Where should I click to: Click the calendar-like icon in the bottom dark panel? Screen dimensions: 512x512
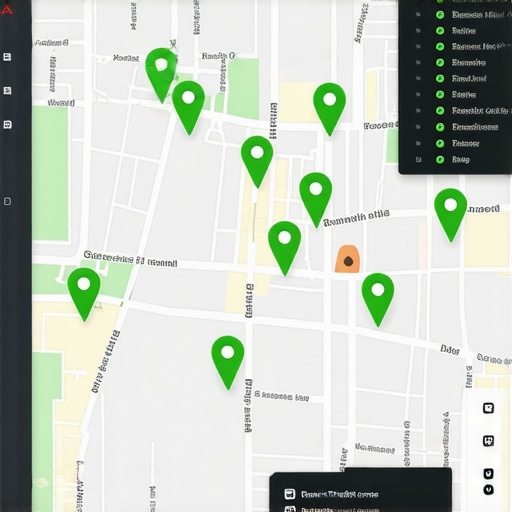point(290,494)
